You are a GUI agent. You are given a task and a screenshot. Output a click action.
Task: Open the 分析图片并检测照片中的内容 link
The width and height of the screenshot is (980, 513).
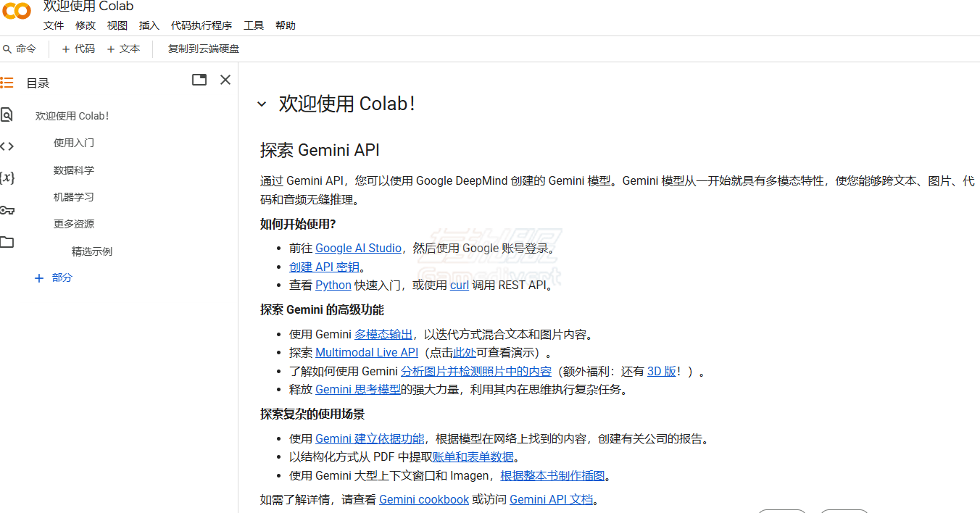click(x=476, y=371)
